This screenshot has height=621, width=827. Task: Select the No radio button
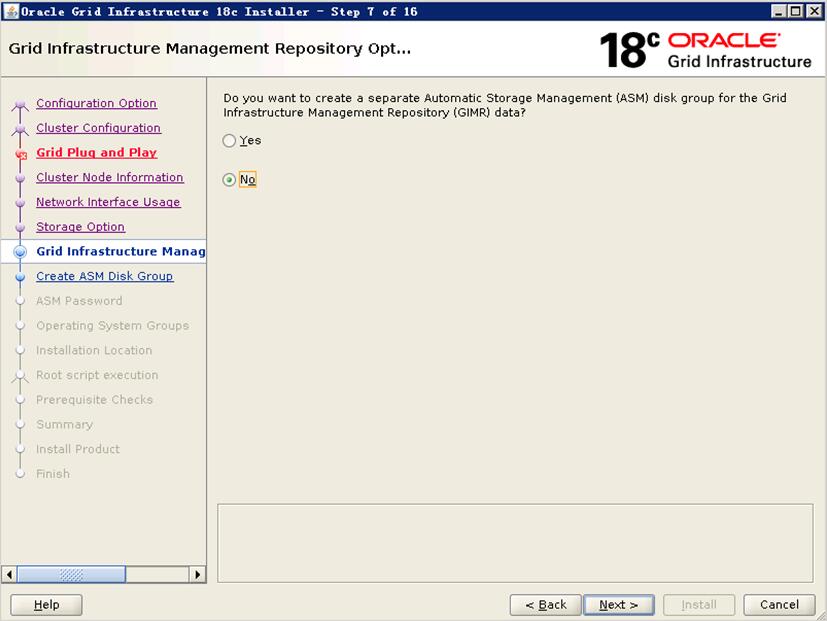point(229,180)
